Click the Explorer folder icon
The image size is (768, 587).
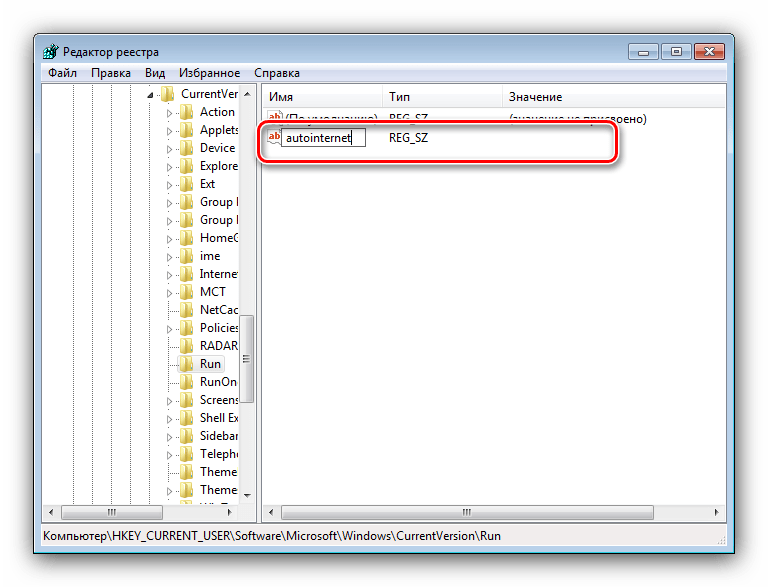pos(186,166)
